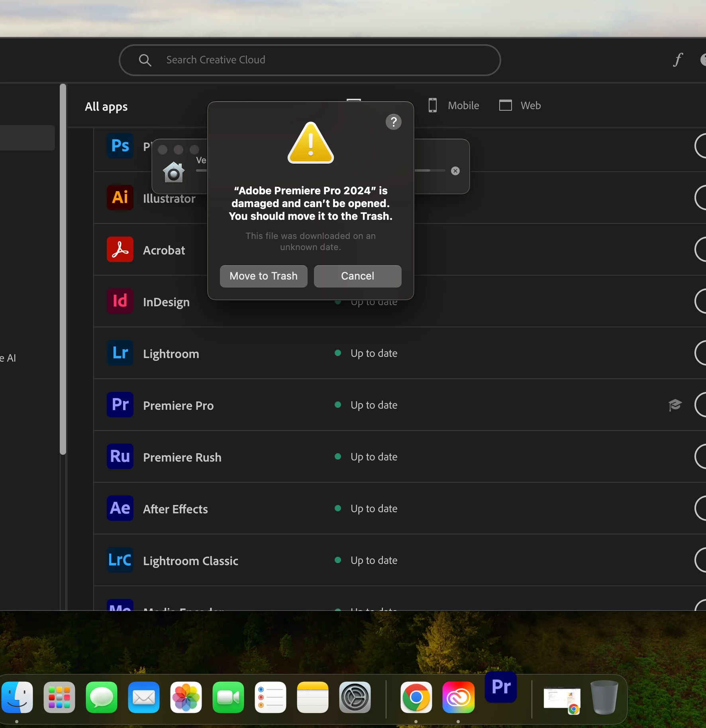Open FaceTime from the Dock

(x=228, y=697)
